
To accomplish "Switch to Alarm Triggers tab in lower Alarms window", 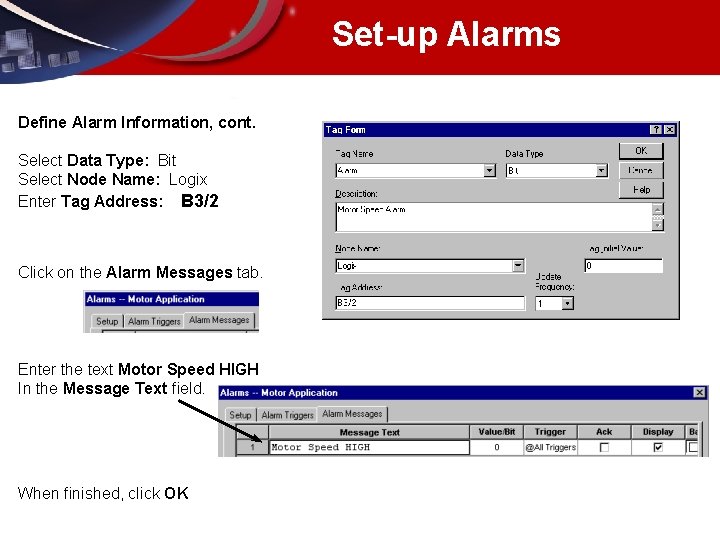I will click(x=287, y=415).
